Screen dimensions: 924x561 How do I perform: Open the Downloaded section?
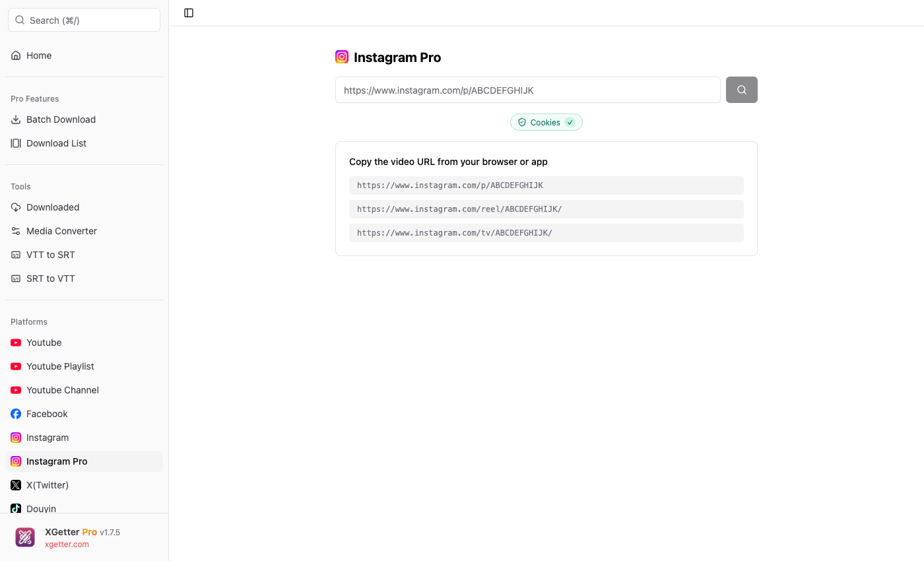[x=84, y=207]
